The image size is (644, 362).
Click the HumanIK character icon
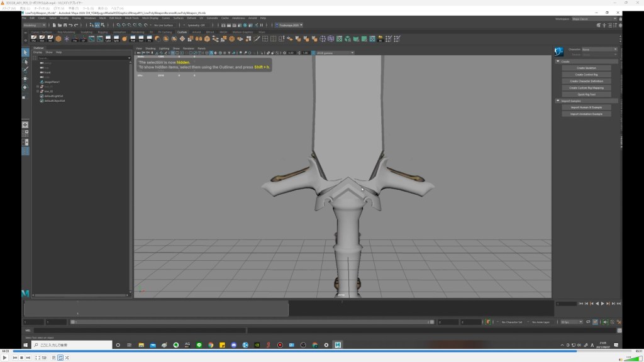tap(558, 52)
